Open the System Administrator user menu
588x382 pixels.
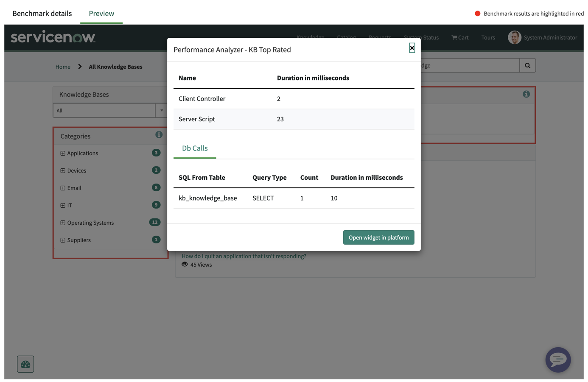(550, 37)
